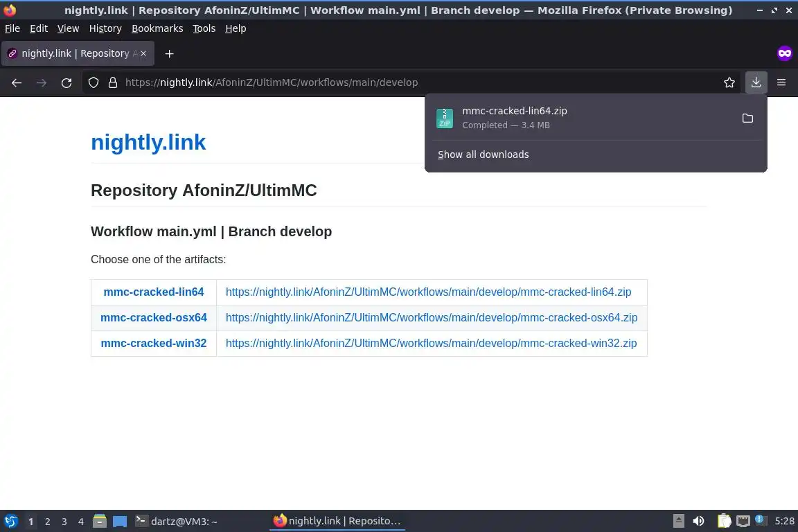Select the nightly.link browser tab
This screenshot has width=798, height=532.
click(x=78, y=53)
